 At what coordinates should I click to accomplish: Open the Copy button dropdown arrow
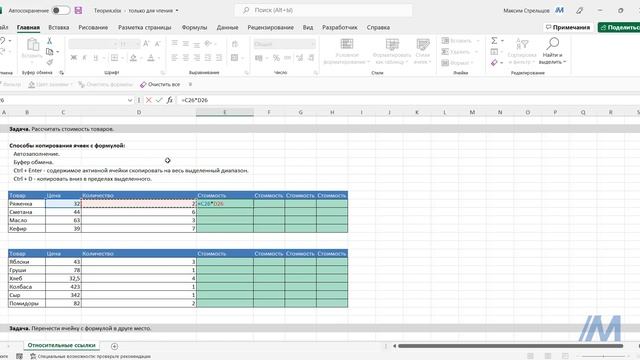click(x=58, y=52)
